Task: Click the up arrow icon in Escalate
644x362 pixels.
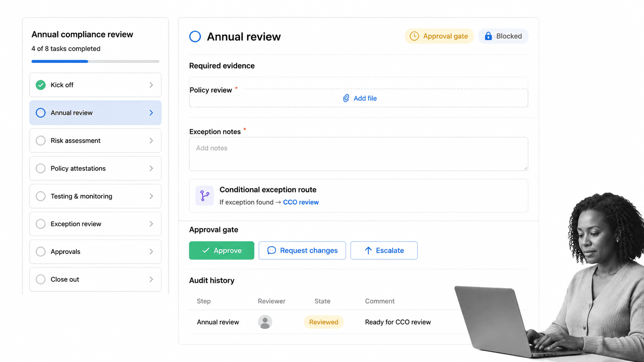Action: pyautogui.click(x=368, y=250)
